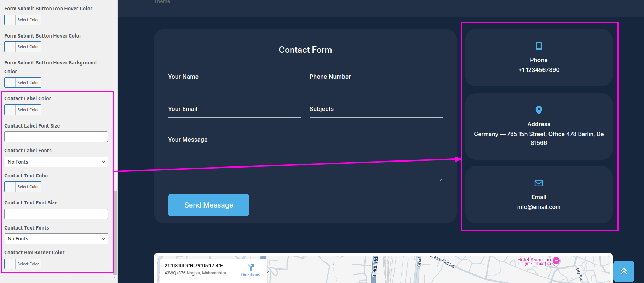Select Color for Contact Box Border Color

tap(23, 264)
